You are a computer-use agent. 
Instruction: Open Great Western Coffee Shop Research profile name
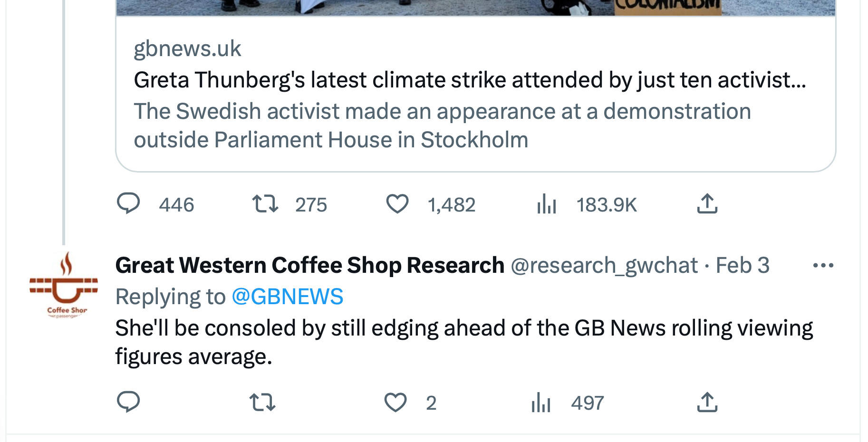(309, 265)
